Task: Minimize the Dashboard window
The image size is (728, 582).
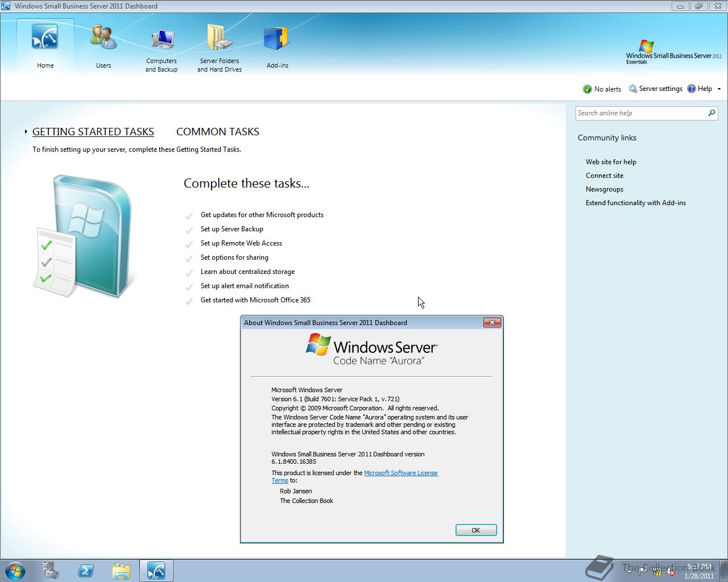Action: (x=681, y=6)
